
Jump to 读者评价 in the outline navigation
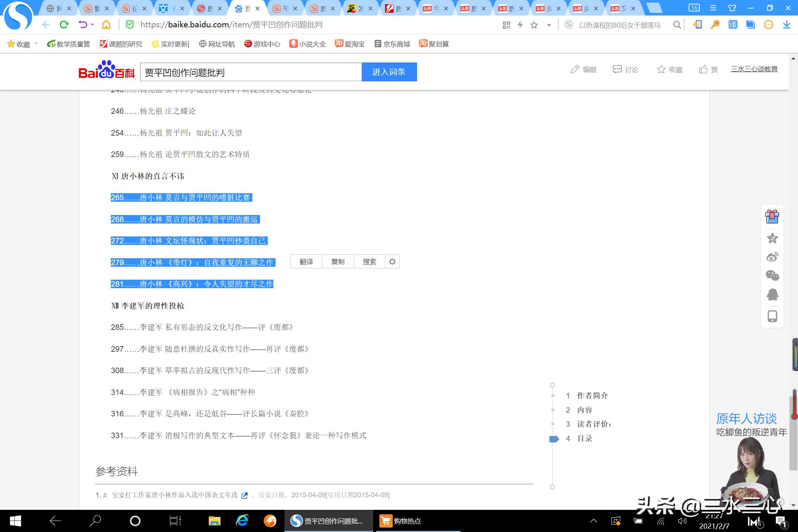(594, 424)
